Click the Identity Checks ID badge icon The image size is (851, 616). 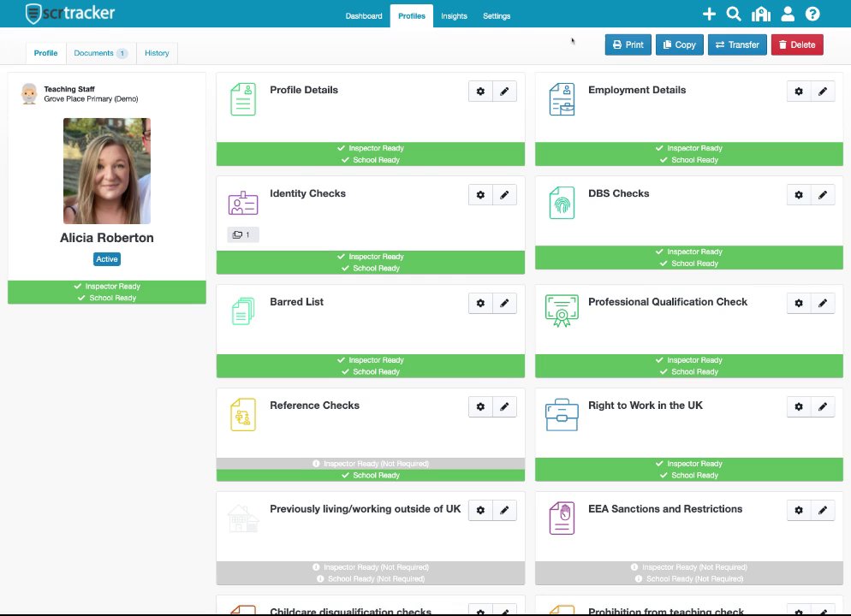coord(242,204)
